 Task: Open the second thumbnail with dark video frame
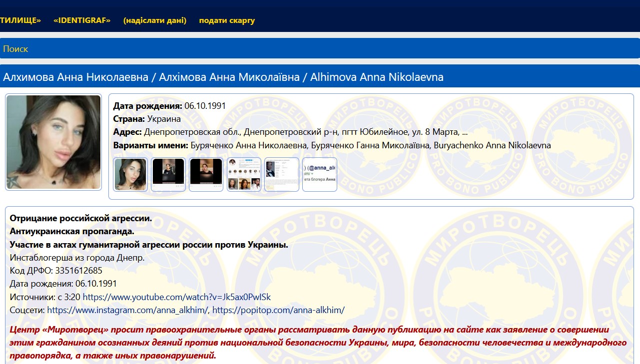(168, 174)
